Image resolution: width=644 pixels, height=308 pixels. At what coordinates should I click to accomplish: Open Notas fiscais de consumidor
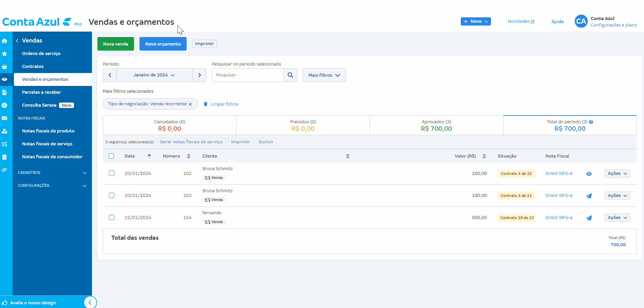[53, 157]
